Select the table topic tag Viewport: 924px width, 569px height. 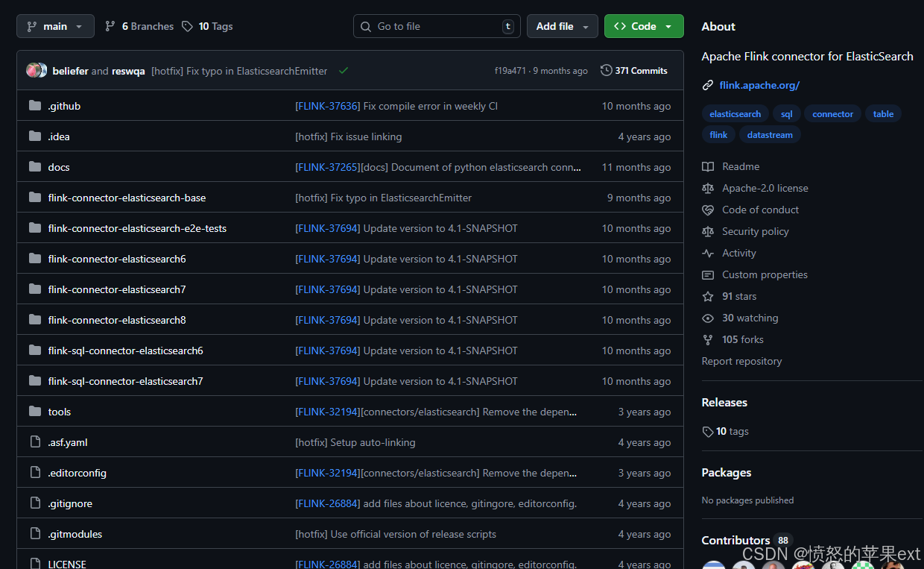pos(883,114)
